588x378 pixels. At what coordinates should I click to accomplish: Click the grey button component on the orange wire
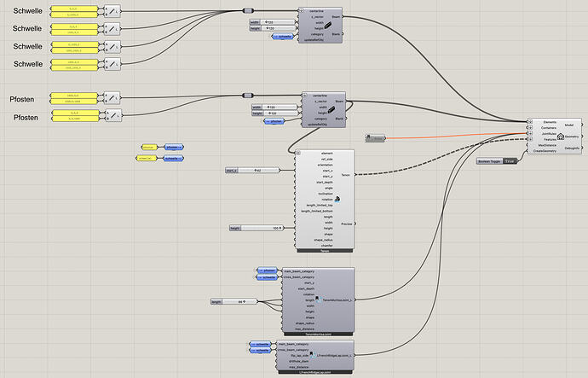(x=375, y=138)
